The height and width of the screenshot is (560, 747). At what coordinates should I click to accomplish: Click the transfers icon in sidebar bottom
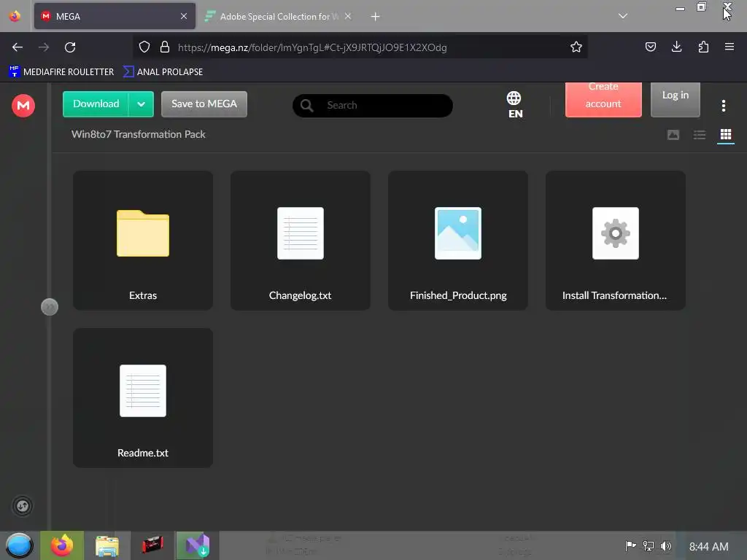point(23,506)
